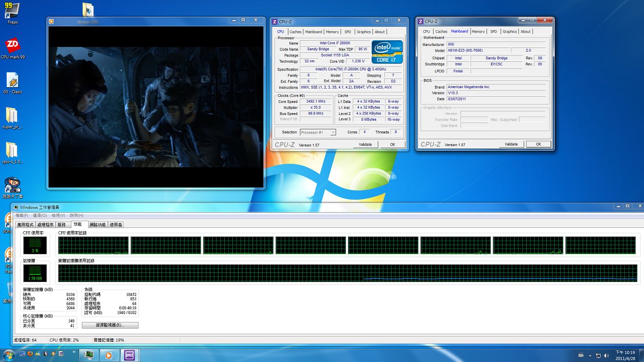
Task: Open Graphics tab in CPU-Z CPU window
Action: coord(364,32)
